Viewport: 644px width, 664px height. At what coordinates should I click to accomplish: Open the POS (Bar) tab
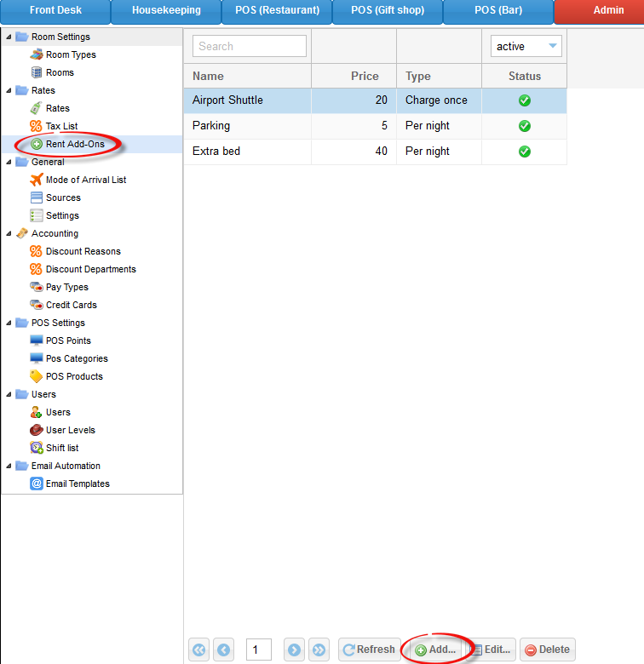tap(498, 11)
